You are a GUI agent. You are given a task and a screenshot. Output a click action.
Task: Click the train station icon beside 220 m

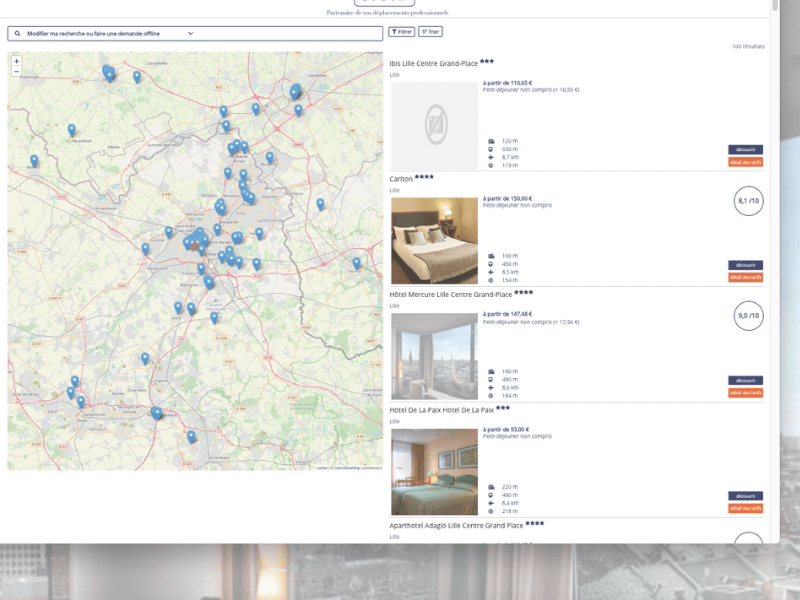[491, 487]
